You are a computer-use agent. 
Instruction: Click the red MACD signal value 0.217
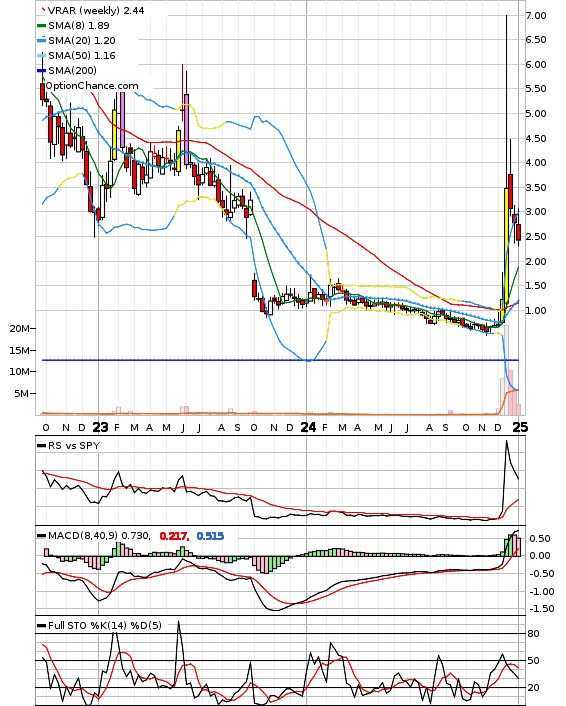click(173, 536)
